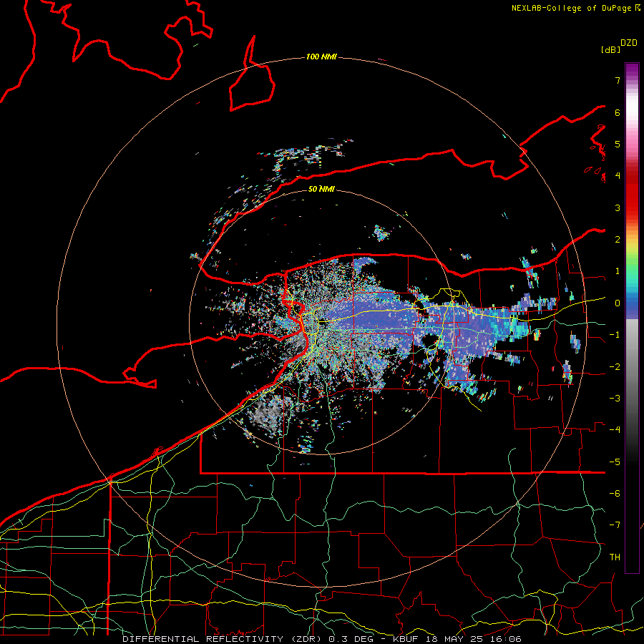Click the -6 value on the color scale
This screenshot has width=644, height=644.
click(615, 494)
